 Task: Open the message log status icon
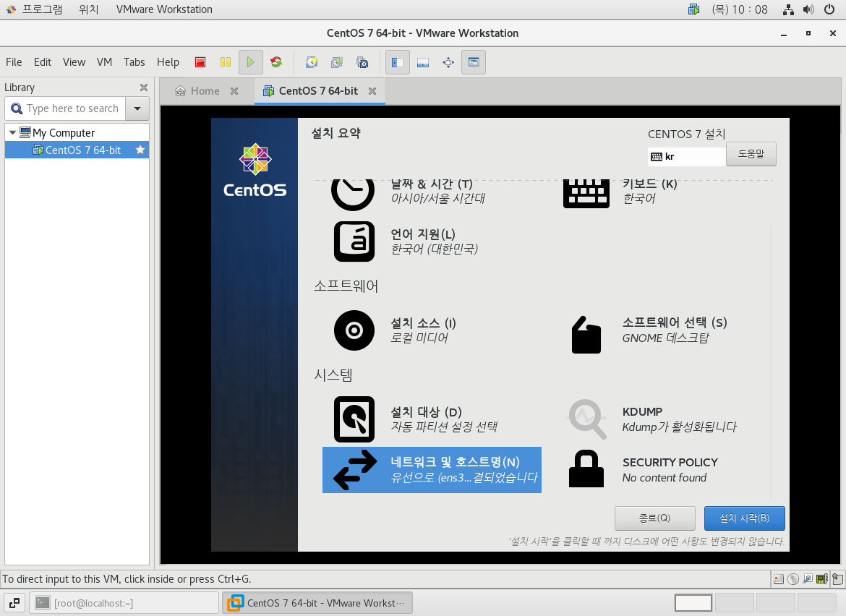(838, 579)
